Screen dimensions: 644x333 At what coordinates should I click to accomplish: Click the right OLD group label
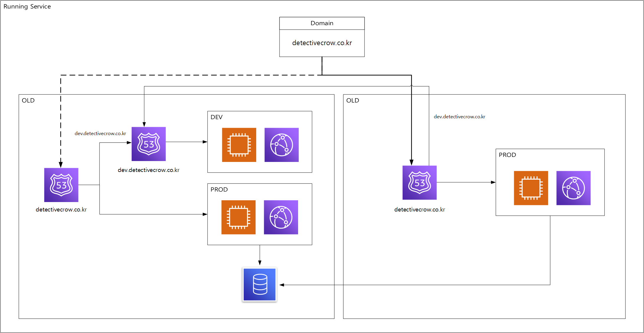(352, 101)
